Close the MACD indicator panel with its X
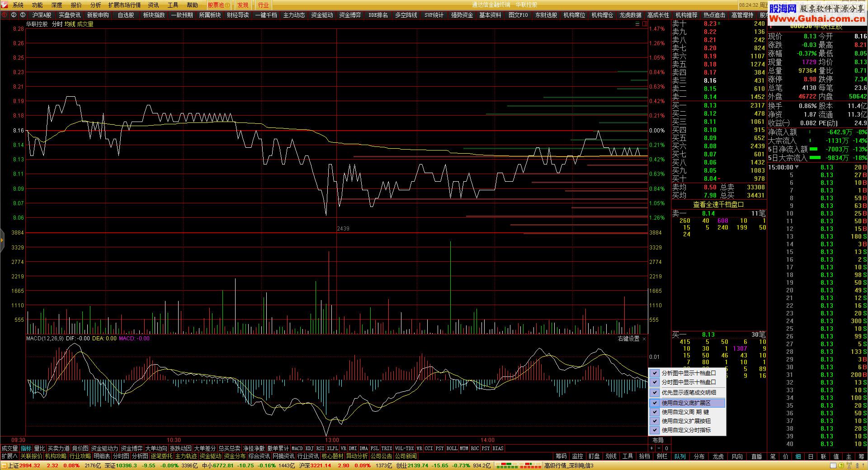This screenshot has width=868, height=470. pos(644,338)
